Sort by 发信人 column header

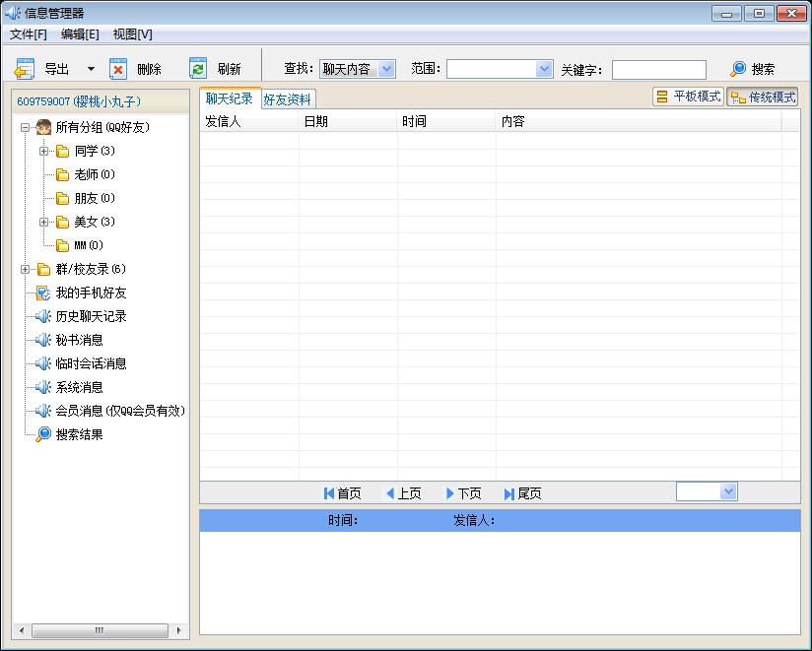tap(249, 121)
